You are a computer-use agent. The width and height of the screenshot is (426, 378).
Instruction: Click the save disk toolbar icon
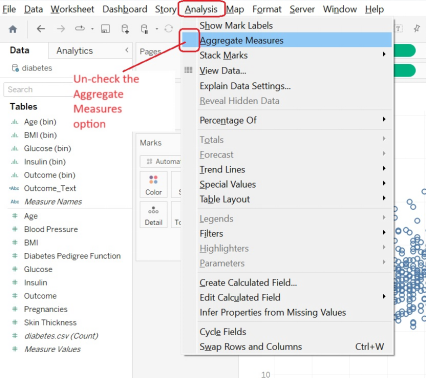point(105,29)
